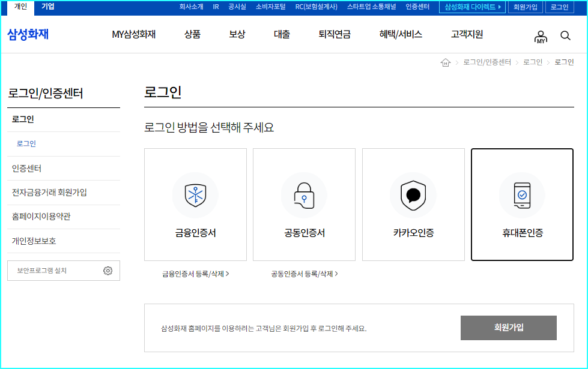Switch to the 개인 tab
The width and height of the screenshot is (588, 369).
(20, 7)
